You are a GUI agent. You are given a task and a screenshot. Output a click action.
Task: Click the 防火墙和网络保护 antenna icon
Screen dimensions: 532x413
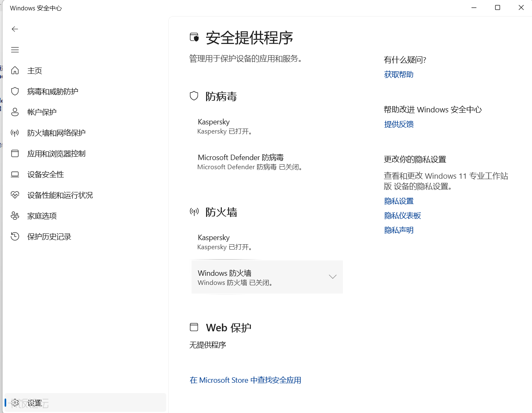[x=15, y=133]
